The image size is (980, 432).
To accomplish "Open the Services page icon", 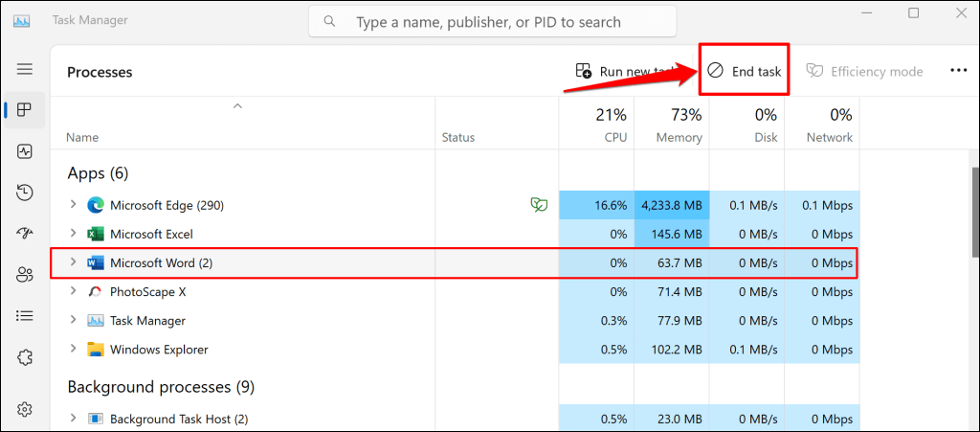I will 25,357.
